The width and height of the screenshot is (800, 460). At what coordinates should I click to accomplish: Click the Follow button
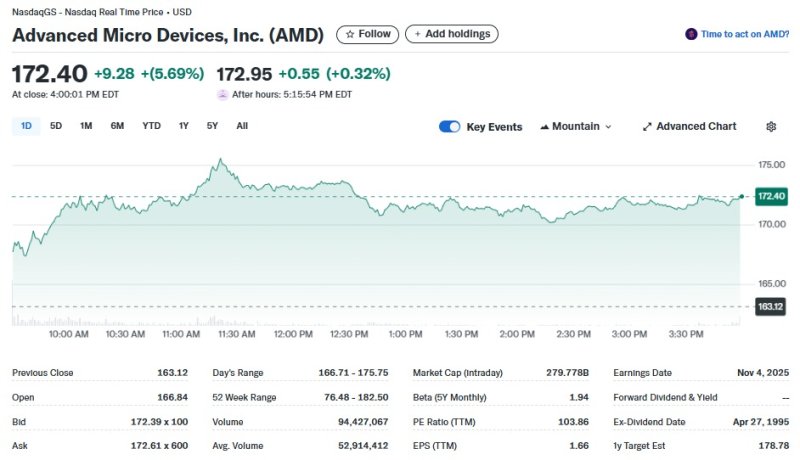coord(367,34)
